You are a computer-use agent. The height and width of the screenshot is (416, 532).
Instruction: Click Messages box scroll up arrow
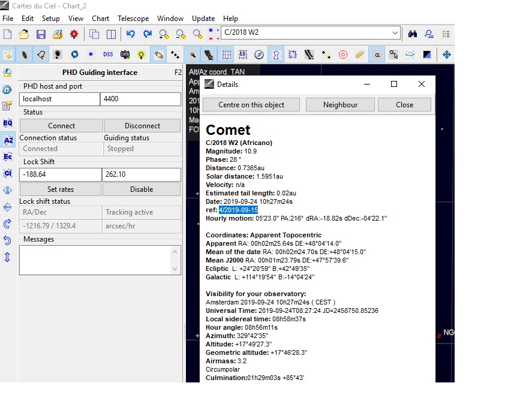coord(175,252)
